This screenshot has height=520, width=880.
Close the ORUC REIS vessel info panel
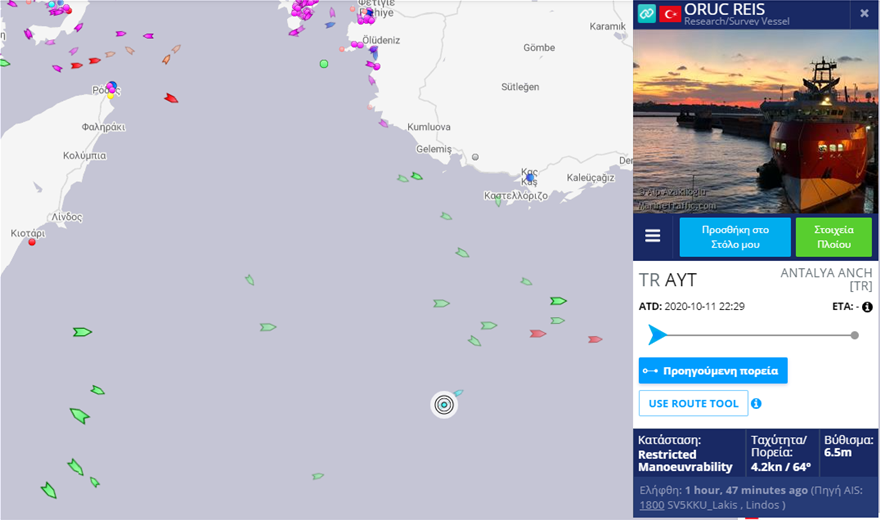point(864,13)
